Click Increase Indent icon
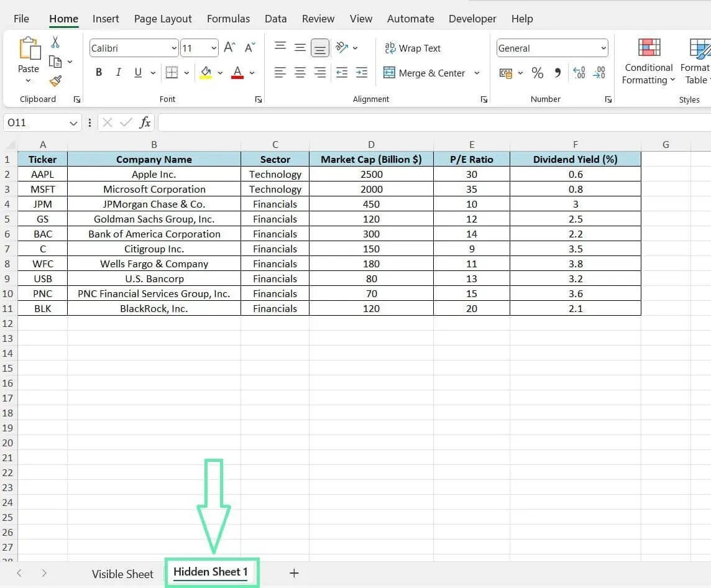 click(361, 73)
